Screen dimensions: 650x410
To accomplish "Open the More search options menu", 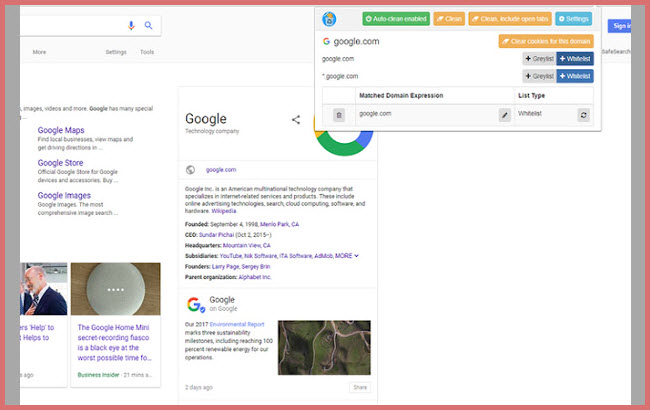I will click(x=39, y=52).
